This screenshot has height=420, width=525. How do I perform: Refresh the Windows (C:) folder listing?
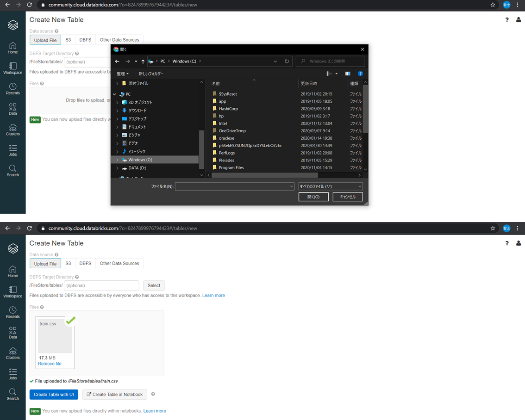pos(287,61)
